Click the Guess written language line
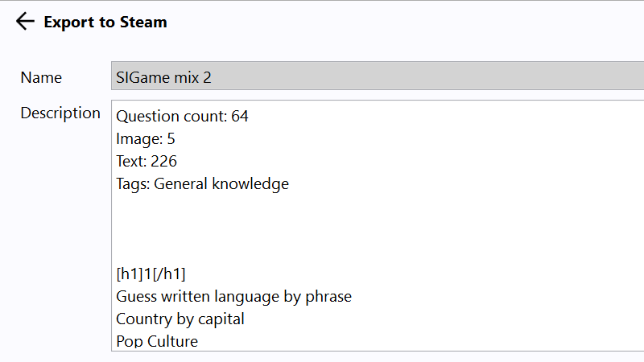 pos(233,297)
